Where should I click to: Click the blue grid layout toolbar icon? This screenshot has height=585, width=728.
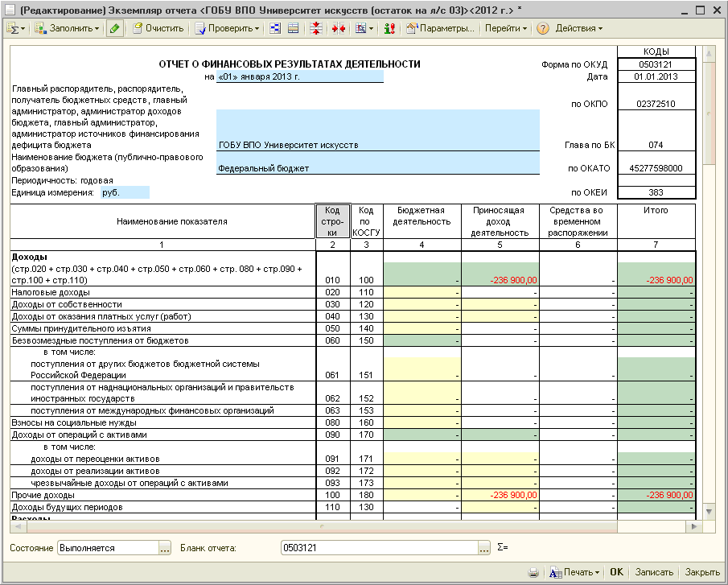pos(275,28)
